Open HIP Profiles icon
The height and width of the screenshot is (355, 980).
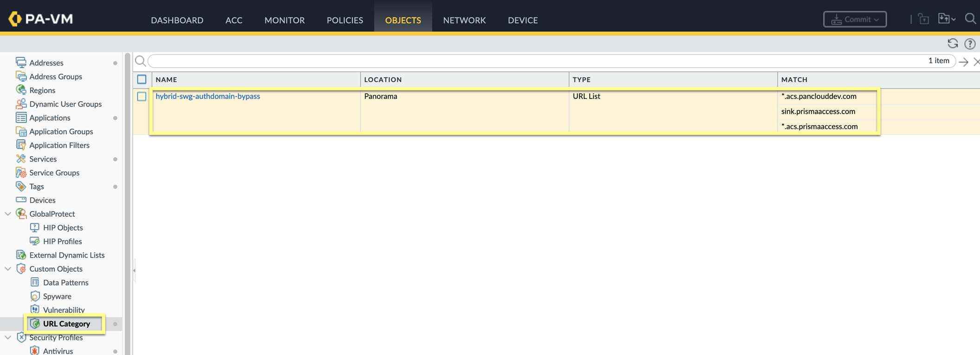click(x=35, y=241)
